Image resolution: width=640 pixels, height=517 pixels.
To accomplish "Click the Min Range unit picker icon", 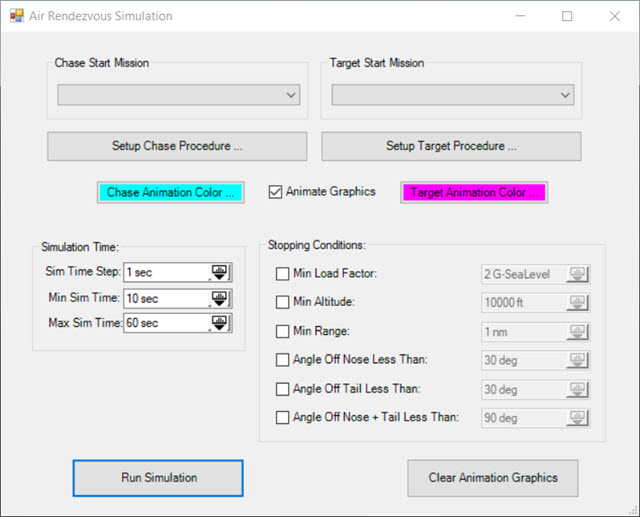I will [x=579, y=332].
